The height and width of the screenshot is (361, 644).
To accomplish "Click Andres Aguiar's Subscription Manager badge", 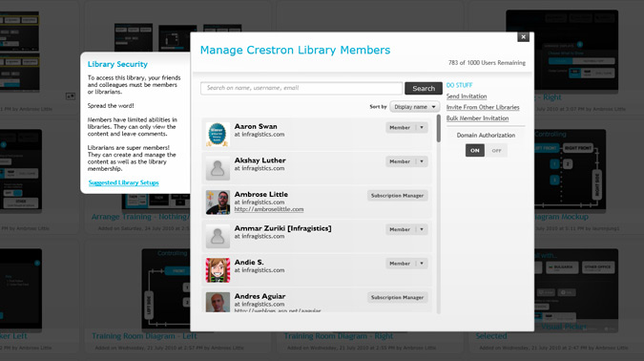I will coord(397,297).
